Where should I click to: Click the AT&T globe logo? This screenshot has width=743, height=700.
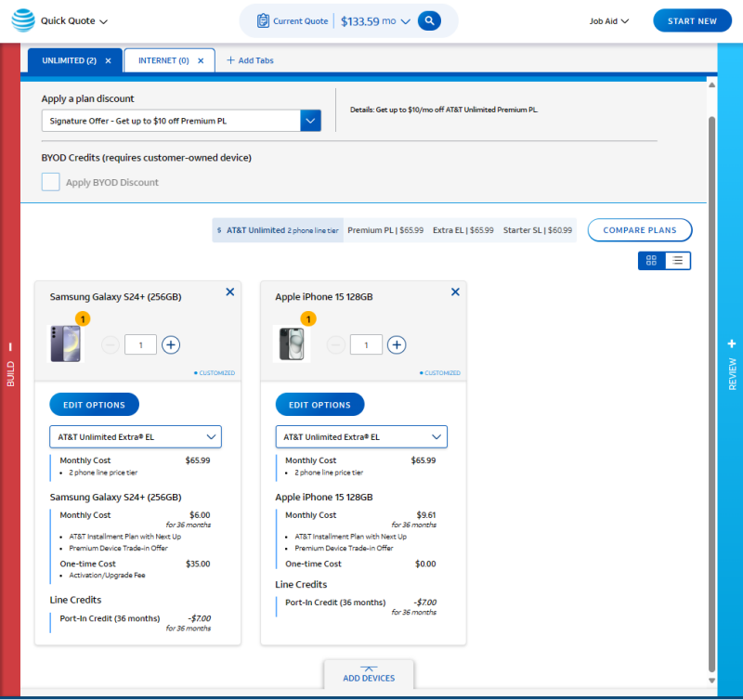pos(22,20)
